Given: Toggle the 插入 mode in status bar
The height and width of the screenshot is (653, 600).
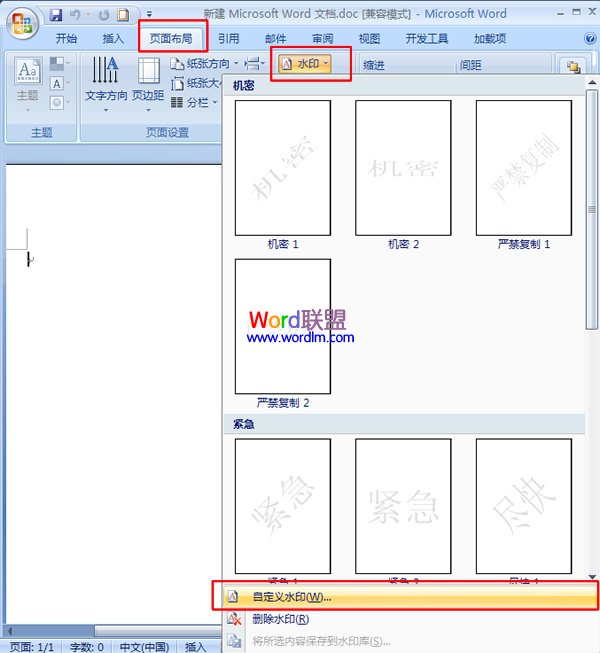Looking at the screenshot, I should [x=196, y=647].
